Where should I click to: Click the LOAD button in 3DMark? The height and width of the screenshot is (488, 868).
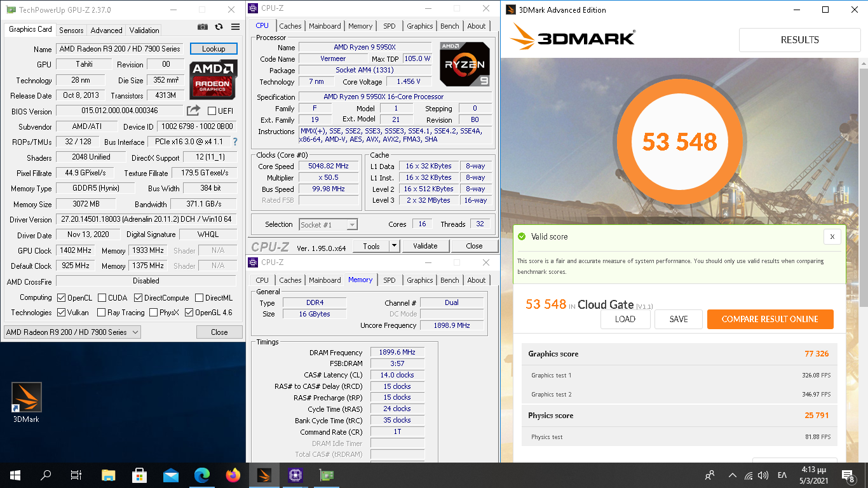pos(625,319)
